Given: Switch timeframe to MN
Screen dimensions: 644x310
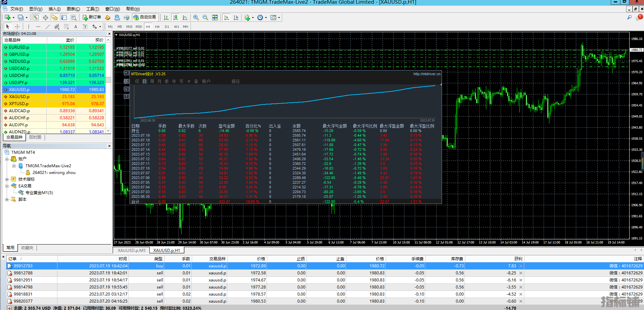Looking at the screenshot, I should 186,27.
